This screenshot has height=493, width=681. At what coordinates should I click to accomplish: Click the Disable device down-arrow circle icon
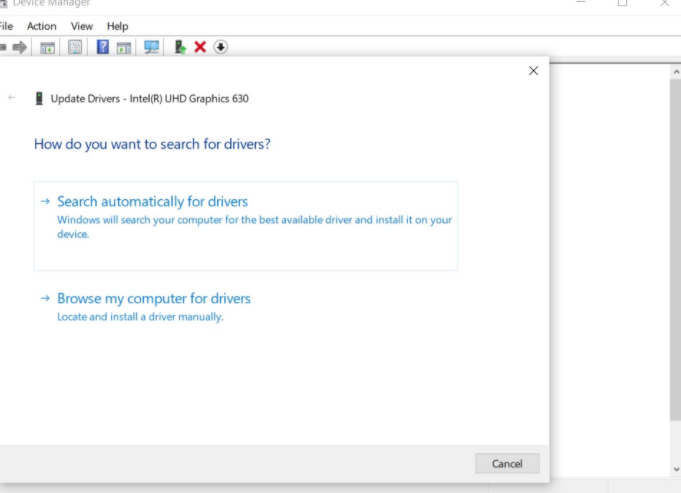coord(221,47)
